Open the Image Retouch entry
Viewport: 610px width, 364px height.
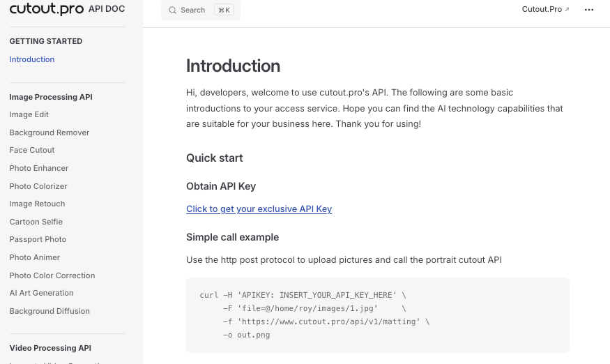click(37, 204)
